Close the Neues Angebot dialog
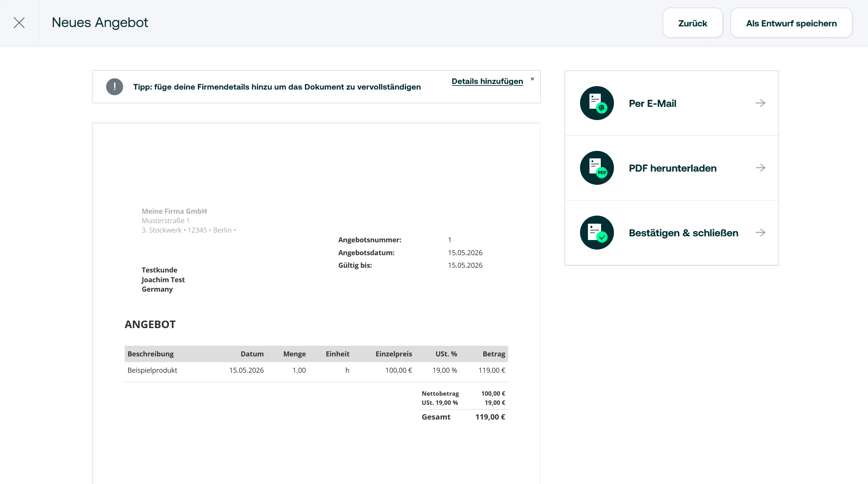868x484 pixels. point(19,23)
